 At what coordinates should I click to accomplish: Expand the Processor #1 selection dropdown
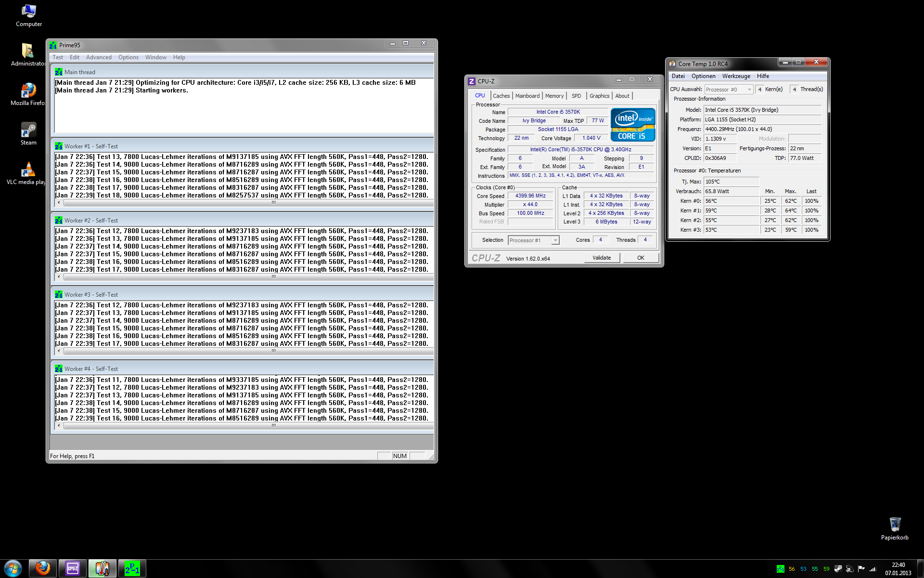coord(555,240)
